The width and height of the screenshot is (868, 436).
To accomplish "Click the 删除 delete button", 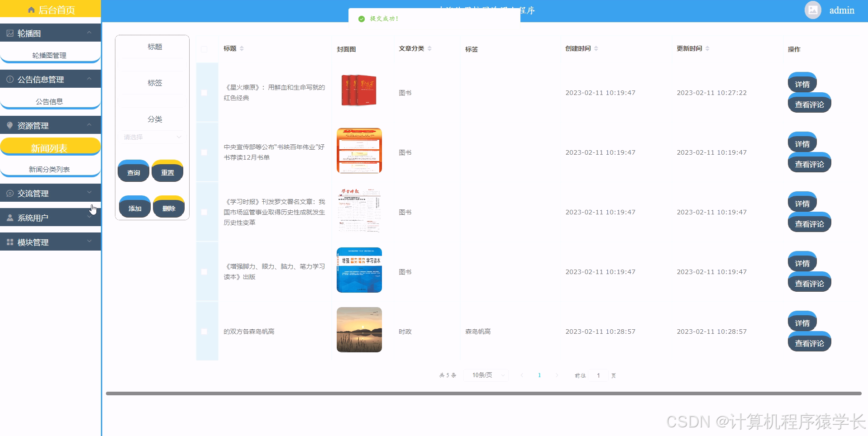I will pos(169,207).
